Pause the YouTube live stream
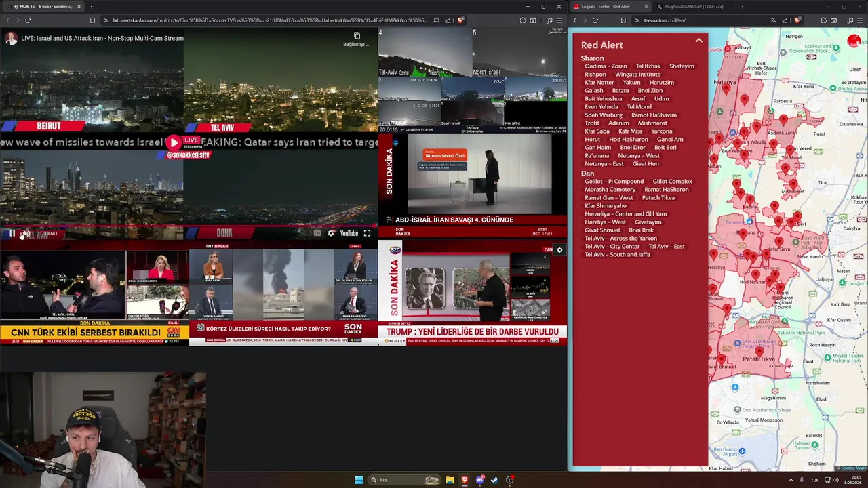Image resolution: width=868 pixels, height=488 pixels. (x=12, y=233)
